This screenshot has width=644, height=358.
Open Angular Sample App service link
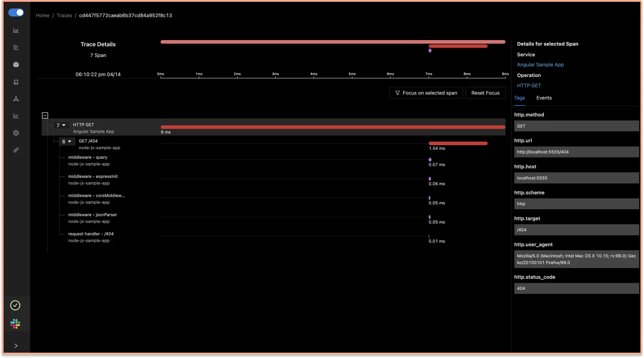click(540, 65)
